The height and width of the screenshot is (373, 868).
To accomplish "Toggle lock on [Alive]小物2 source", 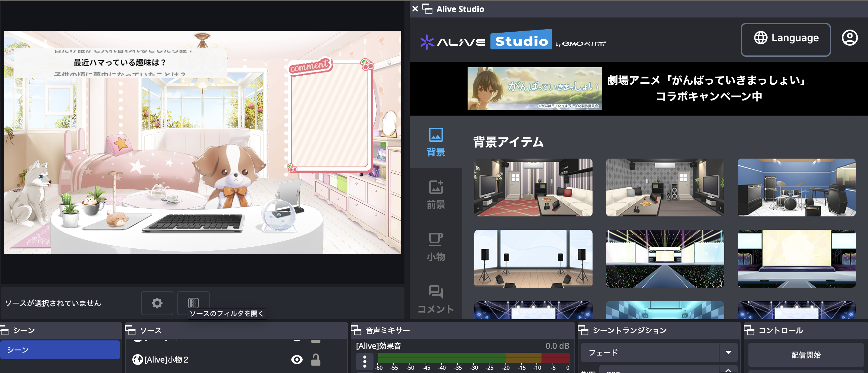I will point(316,360).
